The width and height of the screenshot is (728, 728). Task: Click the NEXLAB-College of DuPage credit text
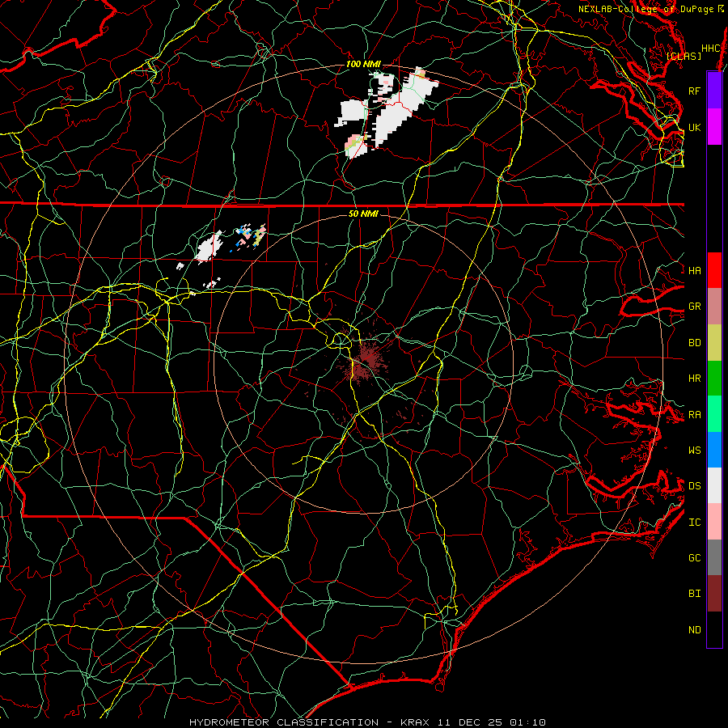(x=646, y=9)
